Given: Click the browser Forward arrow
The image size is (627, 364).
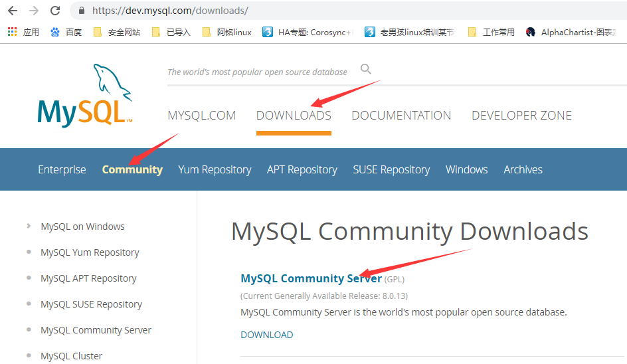Looking at the screenshot, I should (34, 11).
